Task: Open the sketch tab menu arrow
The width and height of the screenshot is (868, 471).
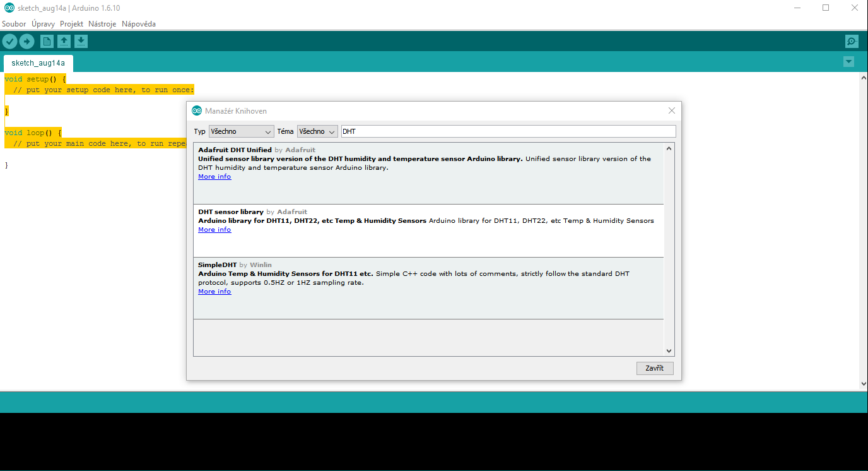Action: click(848, 61)
